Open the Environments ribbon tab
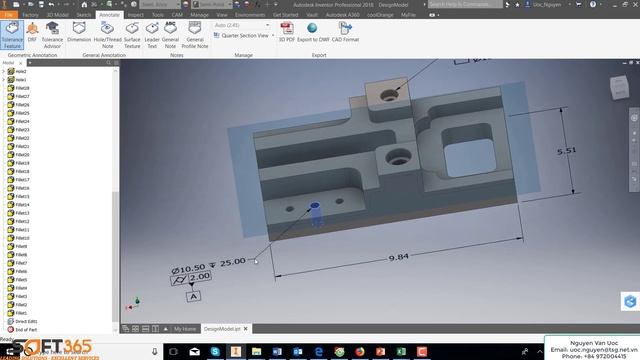This screenshot has height=360, width=640. pos(250,15)
